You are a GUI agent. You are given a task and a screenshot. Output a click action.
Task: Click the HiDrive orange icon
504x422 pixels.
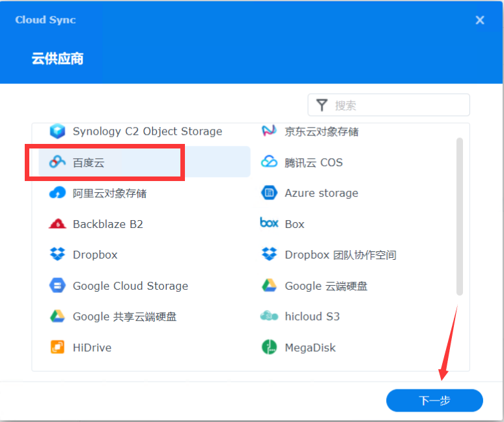click(57, 347)
